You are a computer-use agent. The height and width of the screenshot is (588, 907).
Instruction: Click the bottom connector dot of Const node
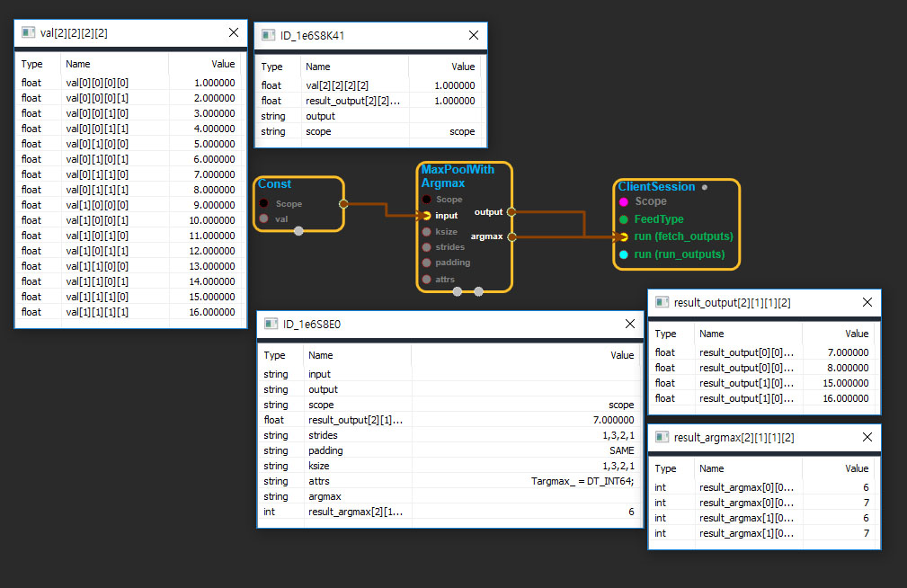(x=298, y=231)
